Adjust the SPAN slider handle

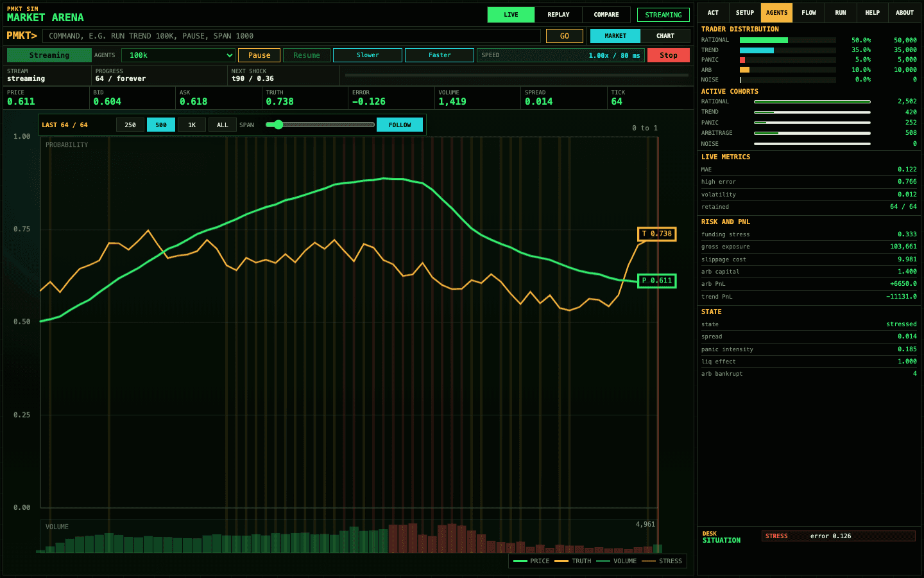coord(278,125)
